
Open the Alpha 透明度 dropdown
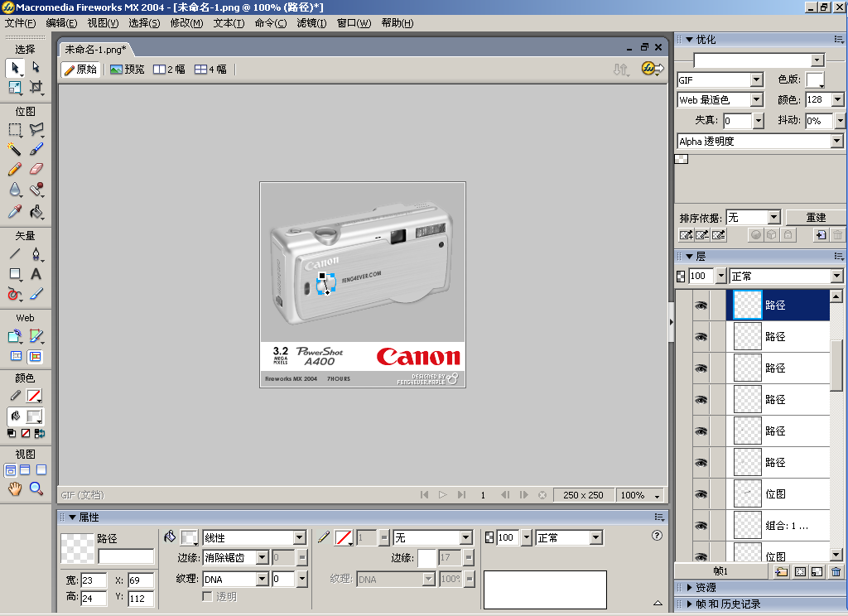[836, 141]
